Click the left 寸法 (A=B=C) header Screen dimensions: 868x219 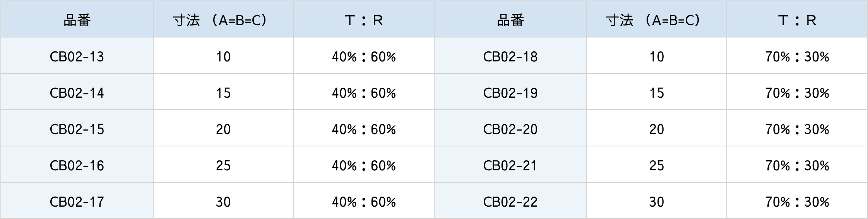click(x=223, y=20)
